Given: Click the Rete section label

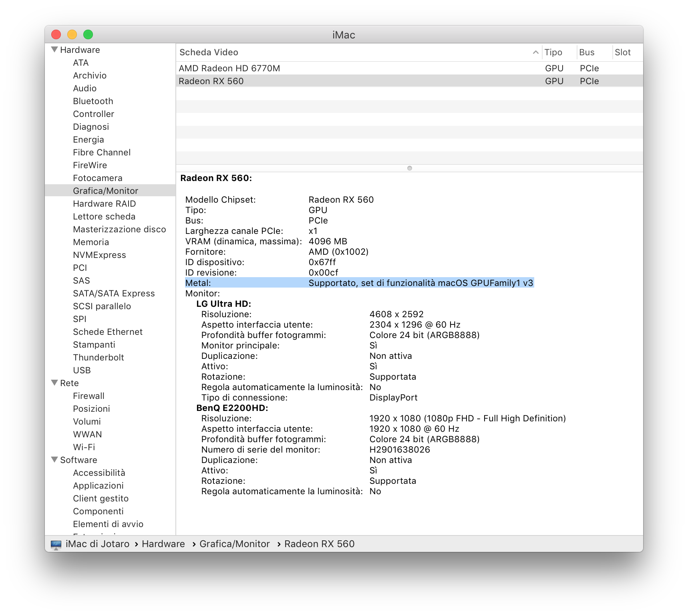Looking at the screenshot, I should (69, 383).
